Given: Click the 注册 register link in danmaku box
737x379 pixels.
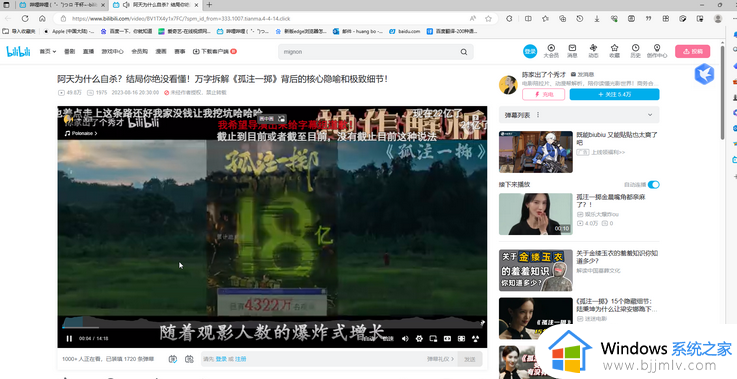Looking at the screenshot, I should coord(241,359).
